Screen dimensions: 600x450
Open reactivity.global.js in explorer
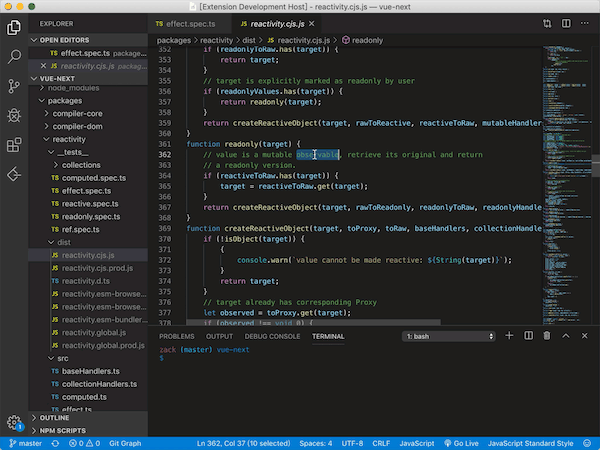(x=88, y=333)
